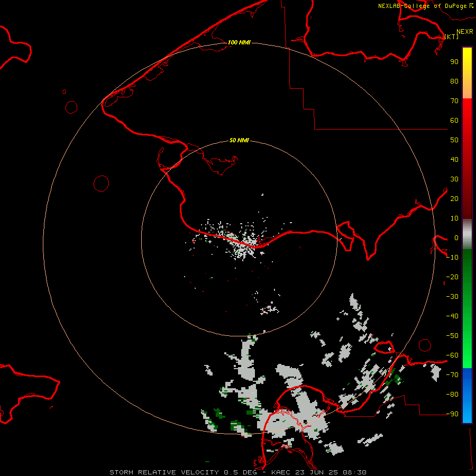Click the -10 value on the velocity scale

coord(452,258)
